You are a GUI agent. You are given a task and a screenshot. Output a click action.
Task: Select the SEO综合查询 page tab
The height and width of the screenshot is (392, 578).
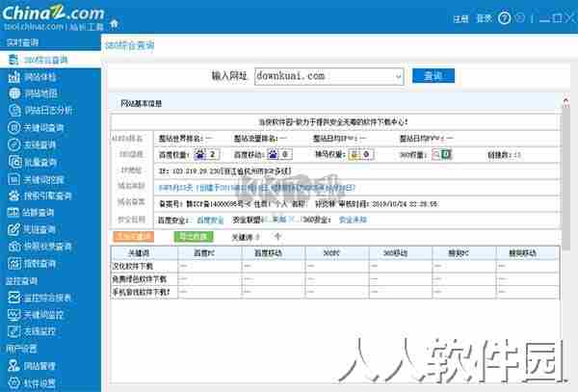[x=129, y=45]
